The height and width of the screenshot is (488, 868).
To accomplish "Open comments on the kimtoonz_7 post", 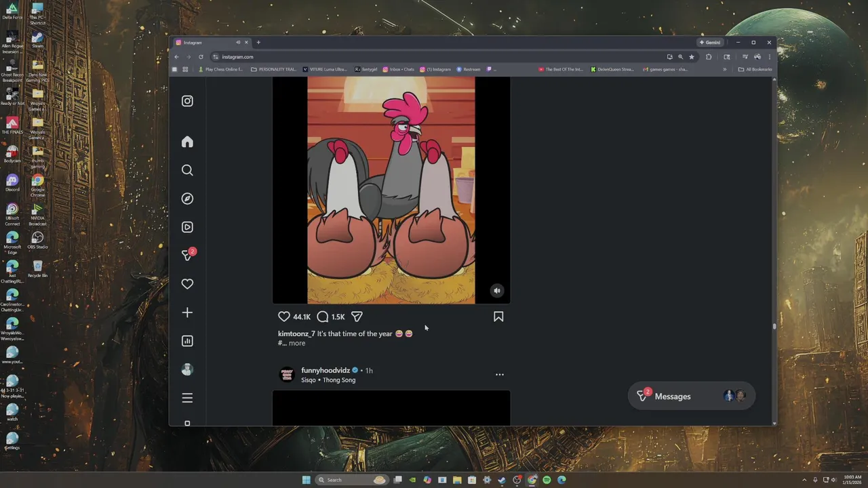I will [323, 317].
